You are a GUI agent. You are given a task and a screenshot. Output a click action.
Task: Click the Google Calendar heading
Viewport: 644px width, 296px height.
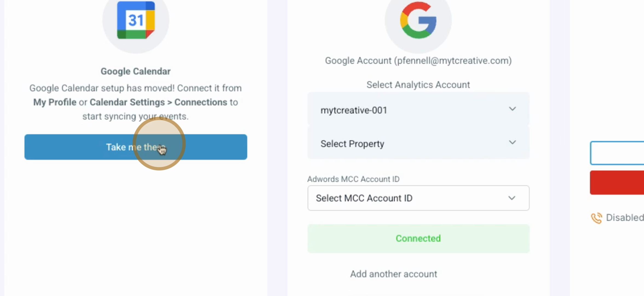[136, 71]
